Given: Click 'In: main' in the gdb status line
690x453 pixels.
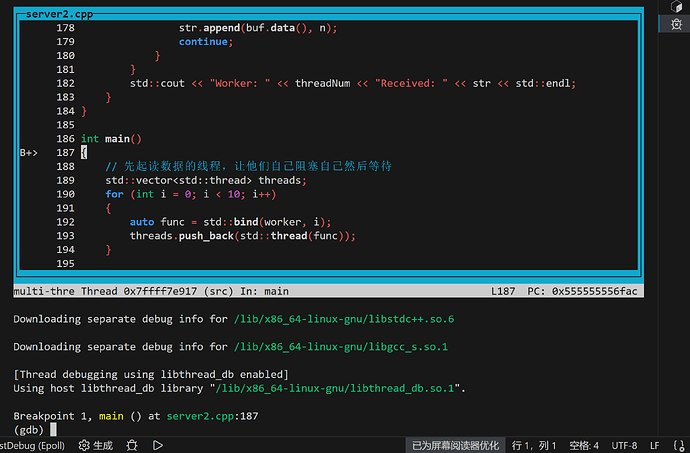Looking at the screenshot, I should 264,291.
